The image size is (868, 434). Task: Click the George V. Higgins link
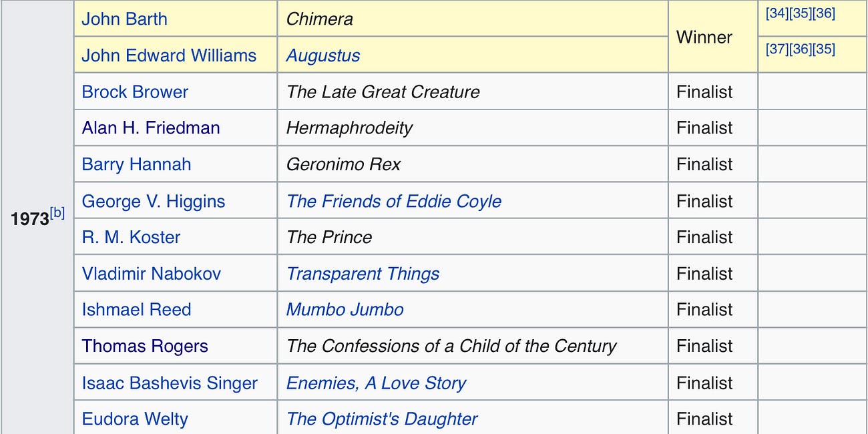(154, 201)
